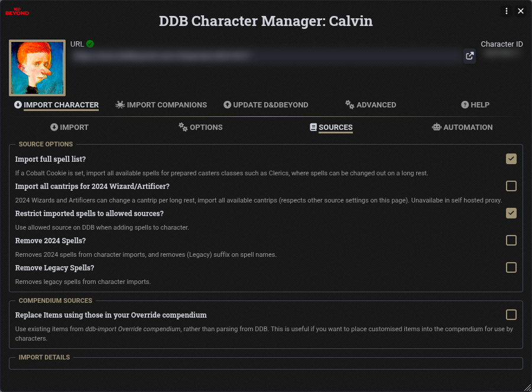Image resolution: width=532 pixels, height=392 pixels.
Task: Click 'Replace Items using those in your Override compendium' label
Action: [111, 315]
